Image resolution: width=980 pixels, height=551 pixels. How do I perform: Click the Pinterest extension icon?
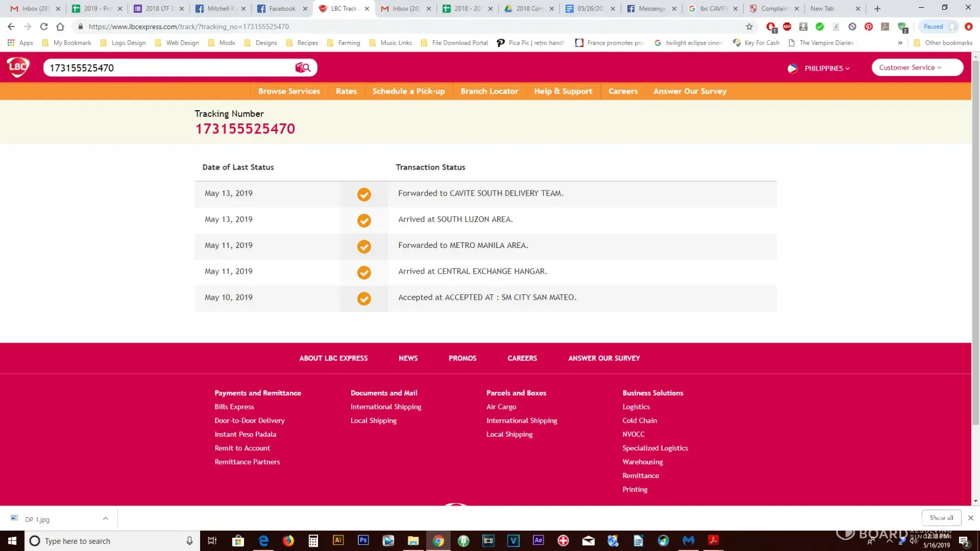pos(869,26)
